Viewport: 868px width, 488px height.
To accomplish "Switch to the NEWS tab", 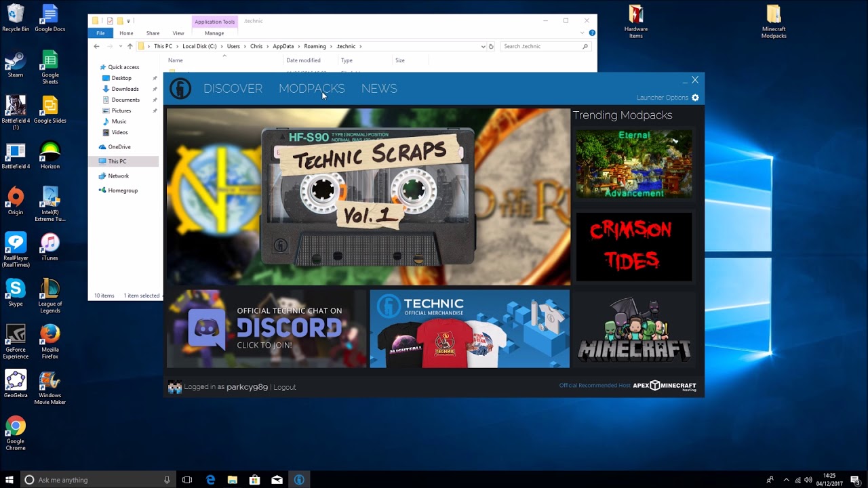I will click(379, 89).
